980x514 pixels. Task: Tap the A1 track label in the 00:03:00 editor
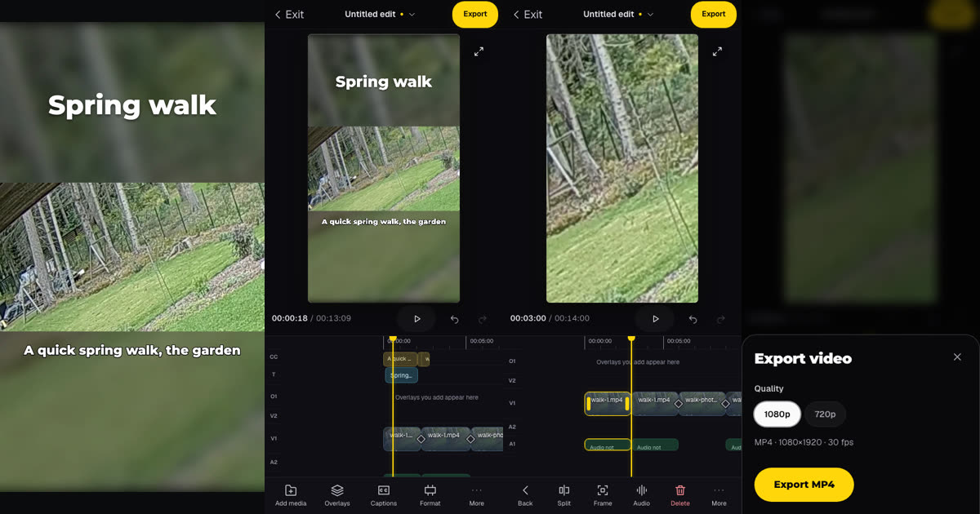point(512,444)
